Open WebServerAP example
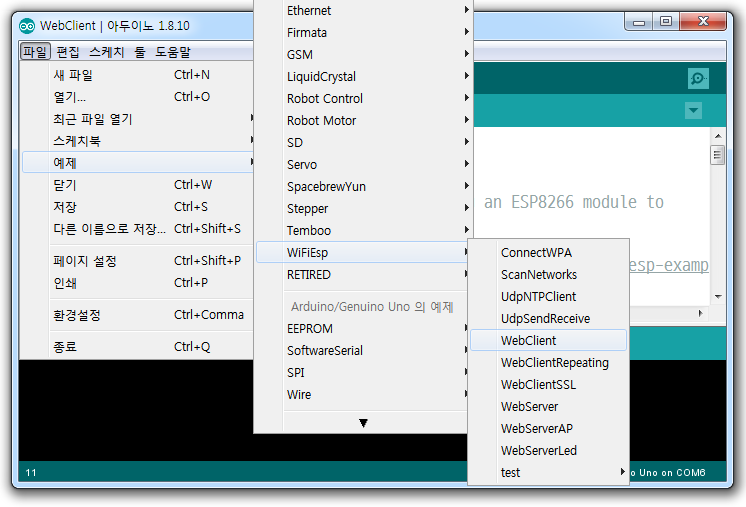 [549, 428]
